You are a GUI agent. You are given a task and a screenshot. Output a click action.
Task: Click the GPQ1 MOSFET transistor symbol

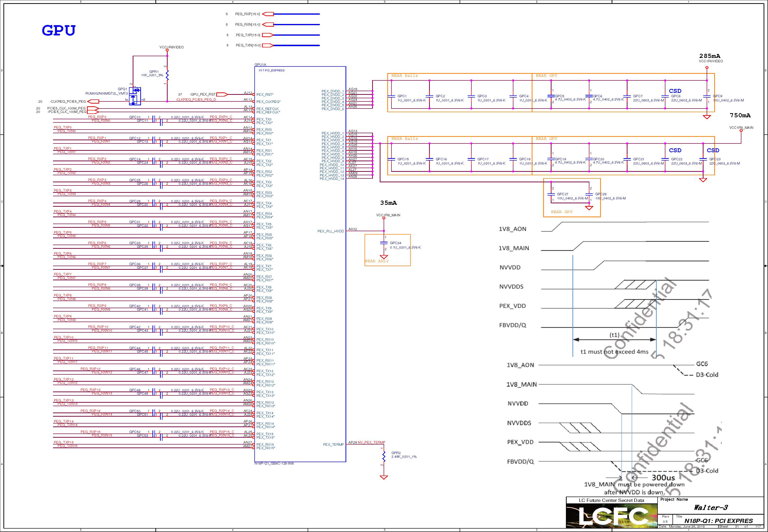pos(135,96)
